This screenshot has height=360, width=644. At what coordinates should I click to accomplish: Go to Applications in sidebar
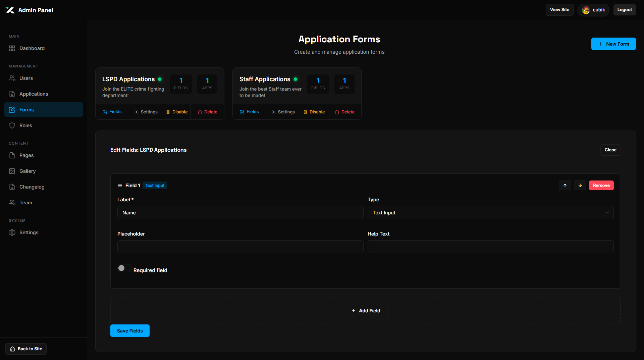pos(43,94)
